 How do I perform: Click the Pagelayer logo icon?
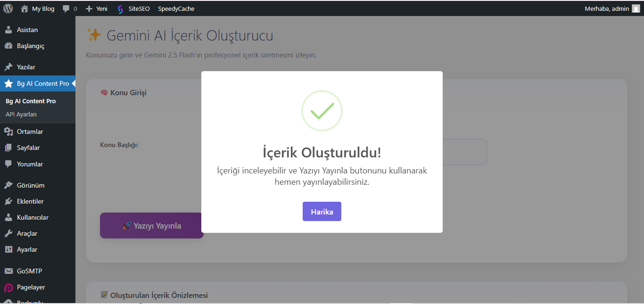pos(8,288)
